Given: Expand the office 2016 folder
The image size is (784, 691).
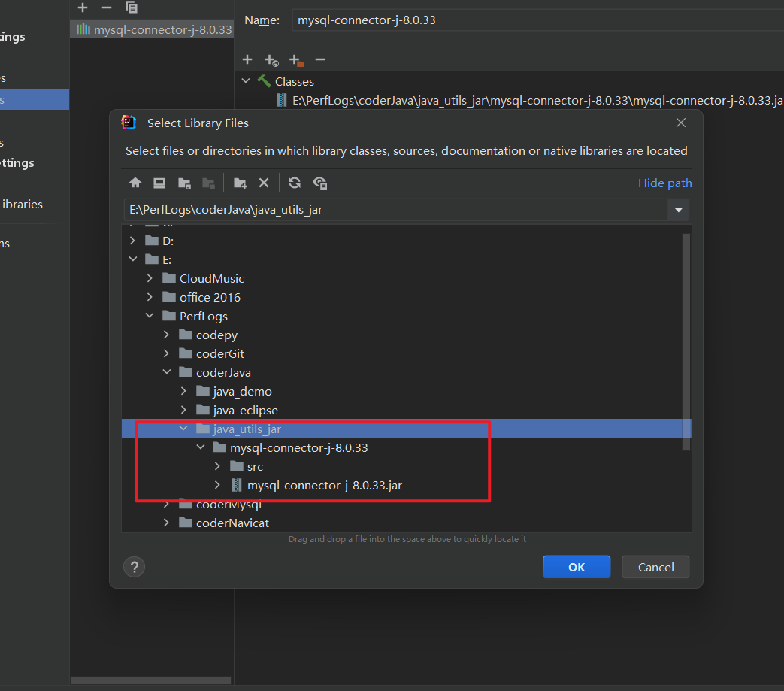Looking at the screenshot, I should [x=150, y=297].
